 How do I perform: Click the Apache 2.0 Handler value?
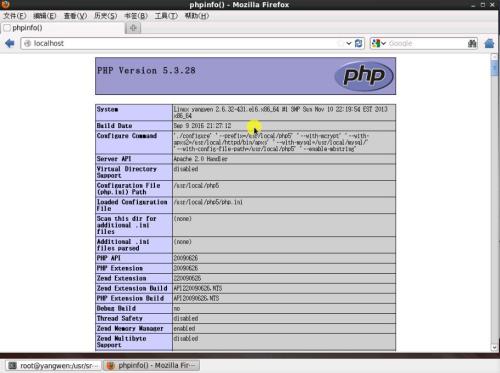200,159
